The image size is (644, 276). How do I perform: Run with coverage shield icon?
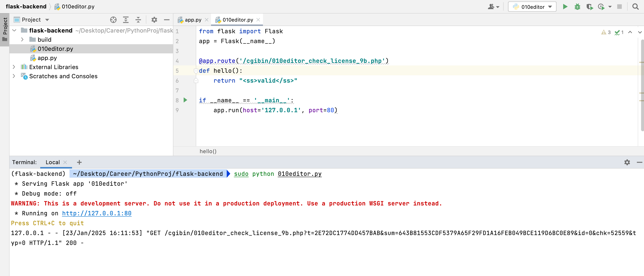[x=589, y=7]
